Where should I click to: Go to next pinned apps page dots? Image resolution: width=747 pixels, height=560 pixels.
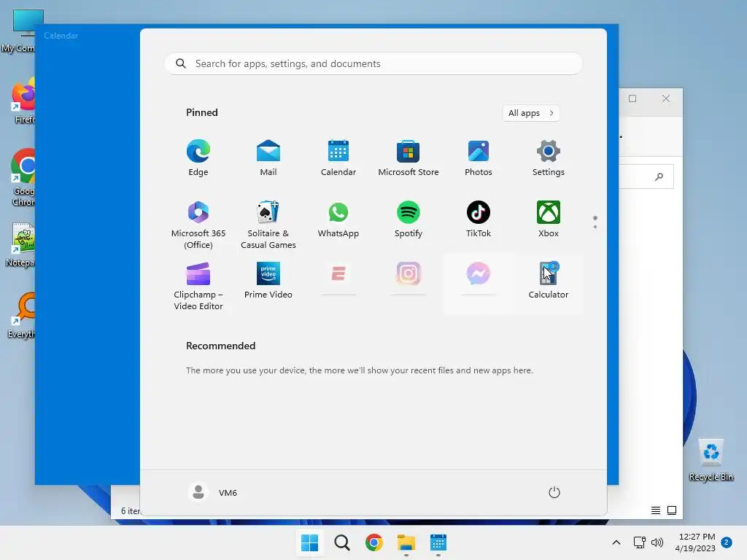click(x=595, y=222)
